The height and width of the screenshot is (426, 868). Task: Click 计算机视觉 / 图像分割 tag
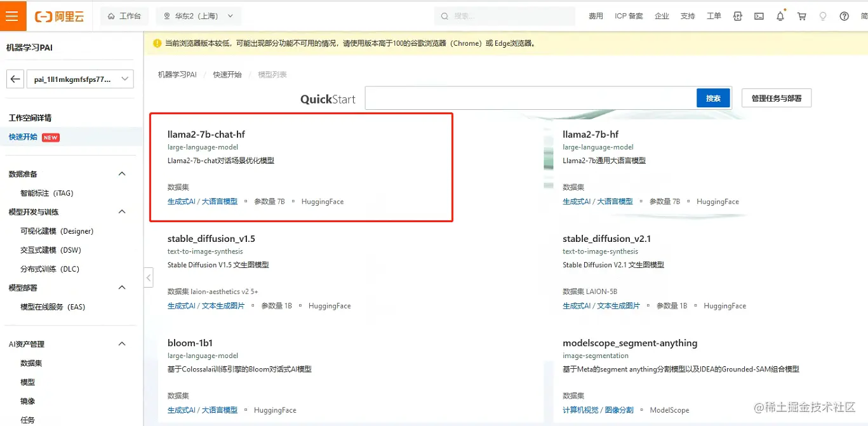coord(598,410)
